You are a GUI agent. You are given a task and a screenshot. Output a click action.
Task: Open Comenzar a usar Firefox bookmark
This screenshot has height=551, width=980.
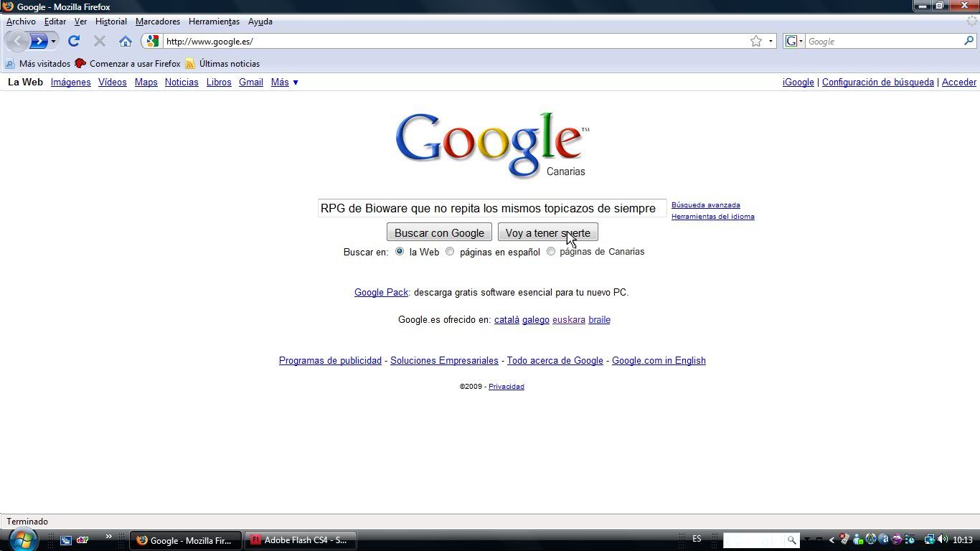point(127,63)
